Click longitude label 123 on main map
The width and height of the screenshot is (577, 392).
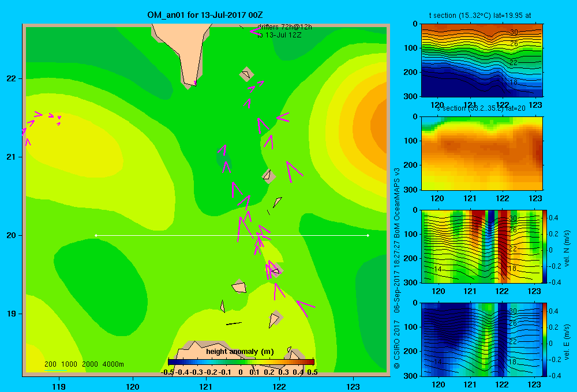(x=353, y=386)
